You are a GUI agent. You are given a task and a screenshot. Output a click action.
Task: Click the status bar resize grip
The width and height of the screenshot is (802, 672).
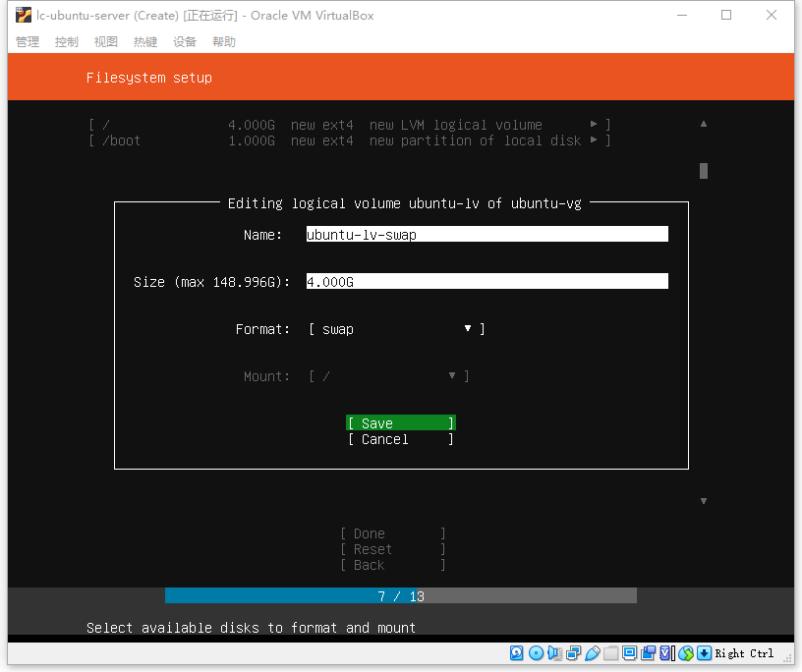(787, 658)
